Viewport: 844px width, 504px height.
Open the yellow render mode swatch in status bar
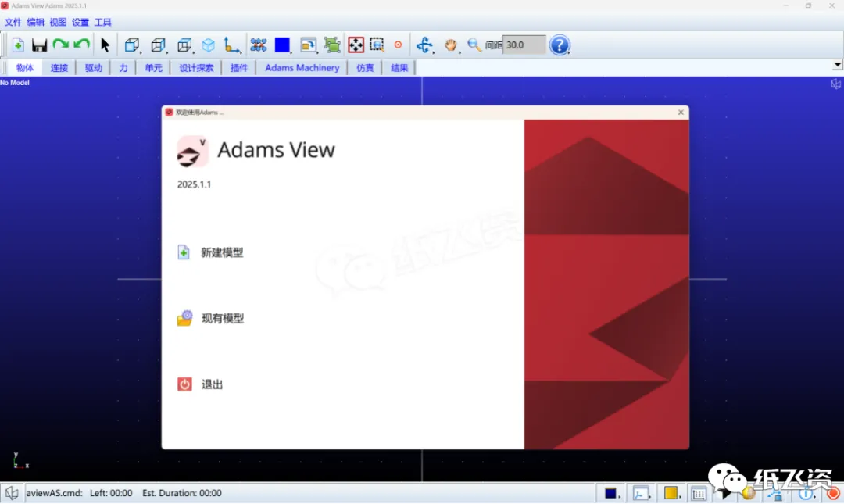click(x=672, y=493)
